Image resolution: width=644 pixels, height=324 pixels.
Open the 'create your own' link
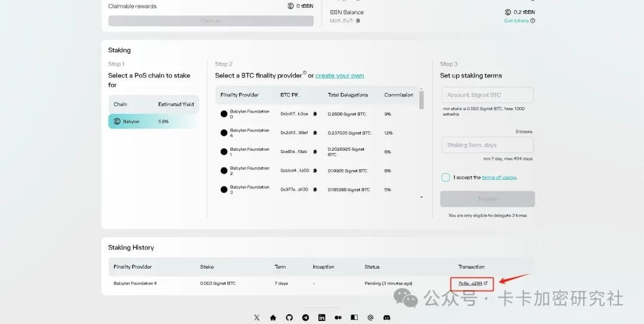tap(339, 76)
